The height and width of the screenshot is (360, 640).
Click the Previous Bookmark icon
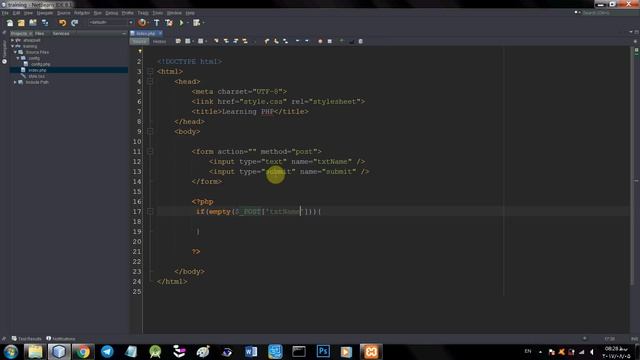click(267, 41)
